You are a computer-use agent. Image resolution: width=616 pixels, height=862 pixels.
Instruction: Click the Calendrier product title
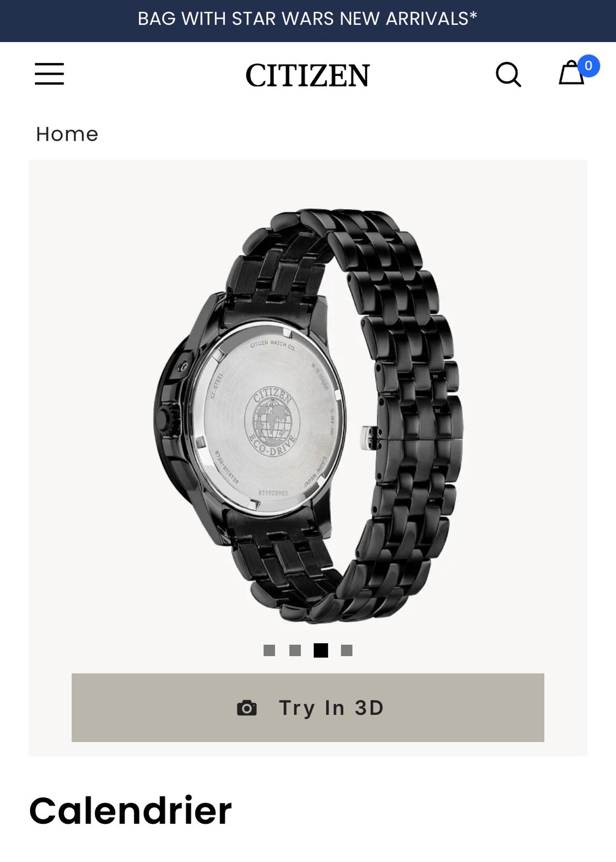130,810
